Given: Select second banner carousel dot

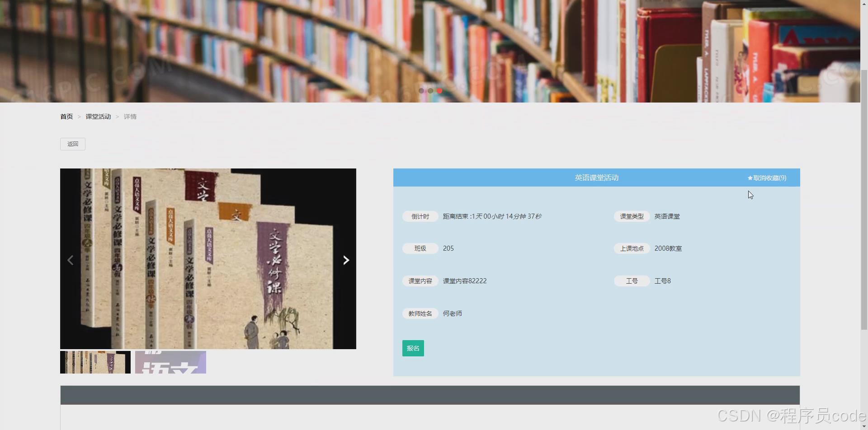Looking at the screenshot, I should pos(430,91).
